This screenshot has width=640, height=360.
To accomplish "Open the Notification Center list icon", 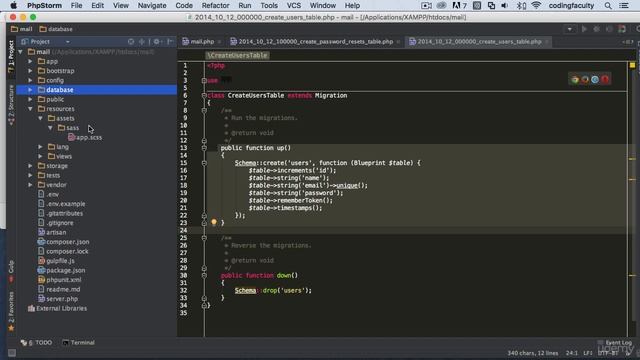I will (624, 6).
